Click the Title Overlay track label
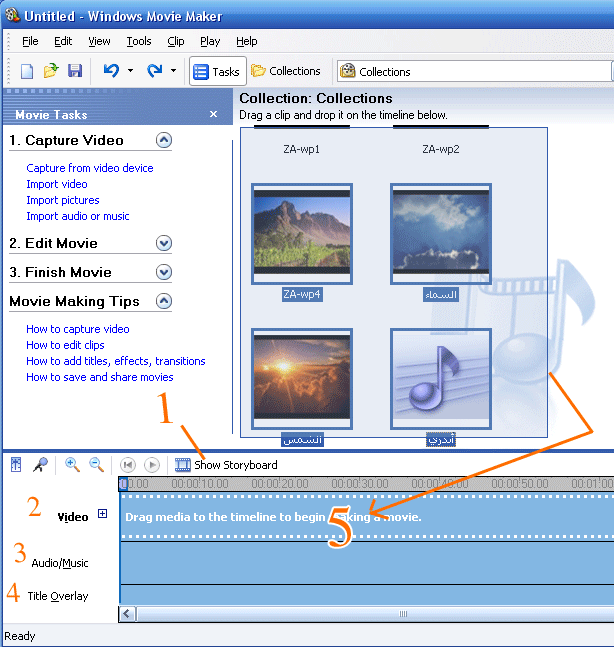This screenshot has width=614, height=647. tap(58, 596)
